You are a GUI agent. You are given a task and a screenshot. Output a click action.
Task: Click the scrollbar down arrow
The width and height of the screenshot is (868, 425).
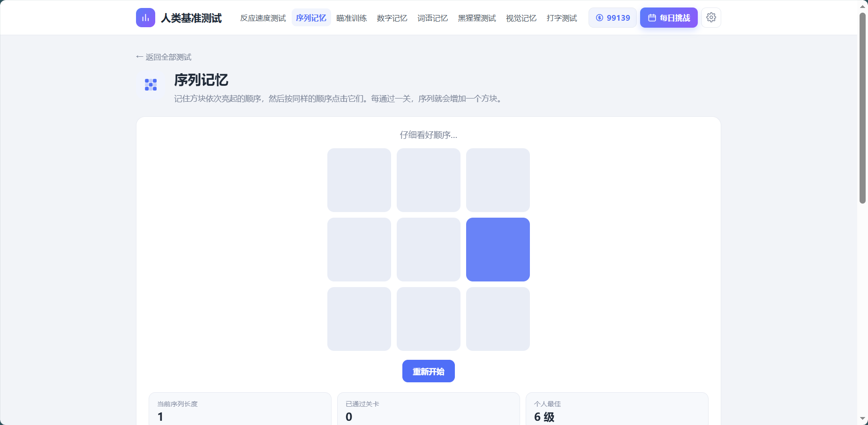(x=862, y=418)
